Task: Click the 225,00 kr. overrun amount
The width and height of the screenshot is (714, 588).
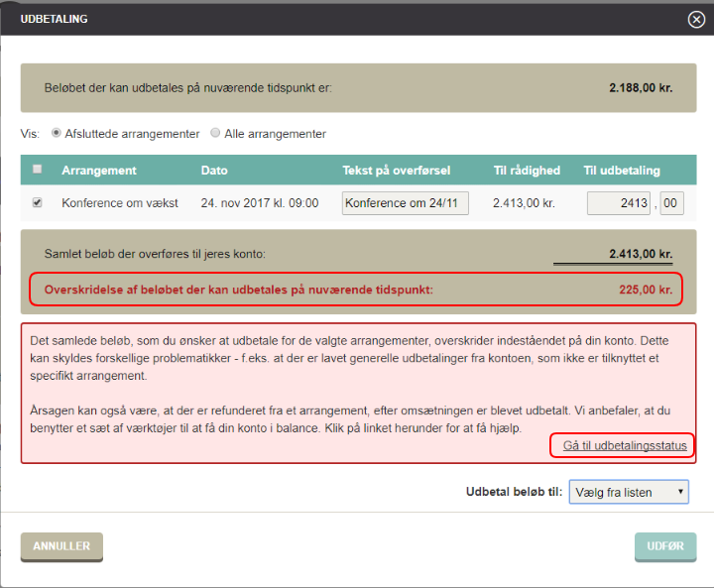Action: 646,290
